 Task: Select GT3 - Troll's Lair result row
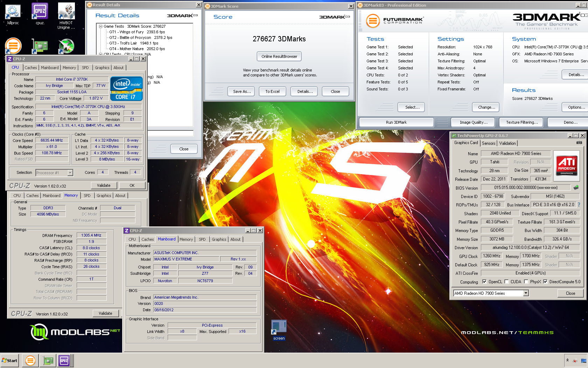coord(134,43)
